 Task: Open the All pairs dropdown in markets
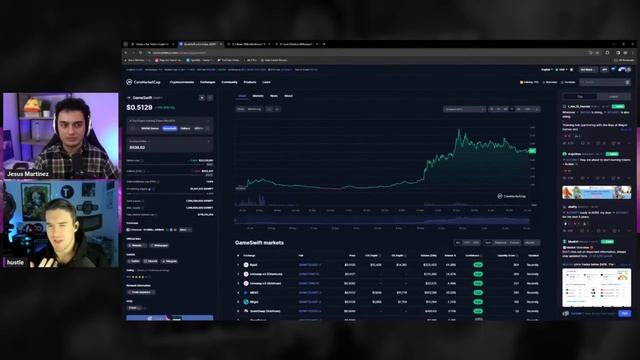(531, 242)
